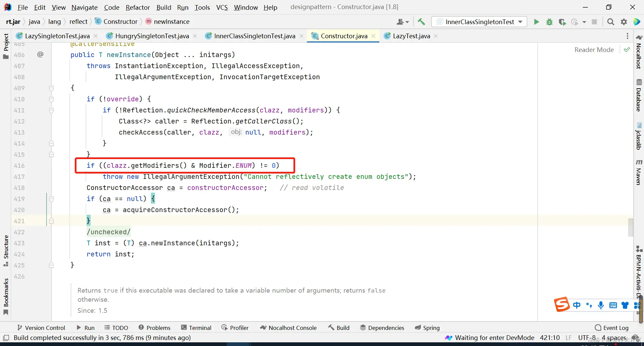Open Event Log panel
This screenshot has height=346, width=644.
(611, 328)
